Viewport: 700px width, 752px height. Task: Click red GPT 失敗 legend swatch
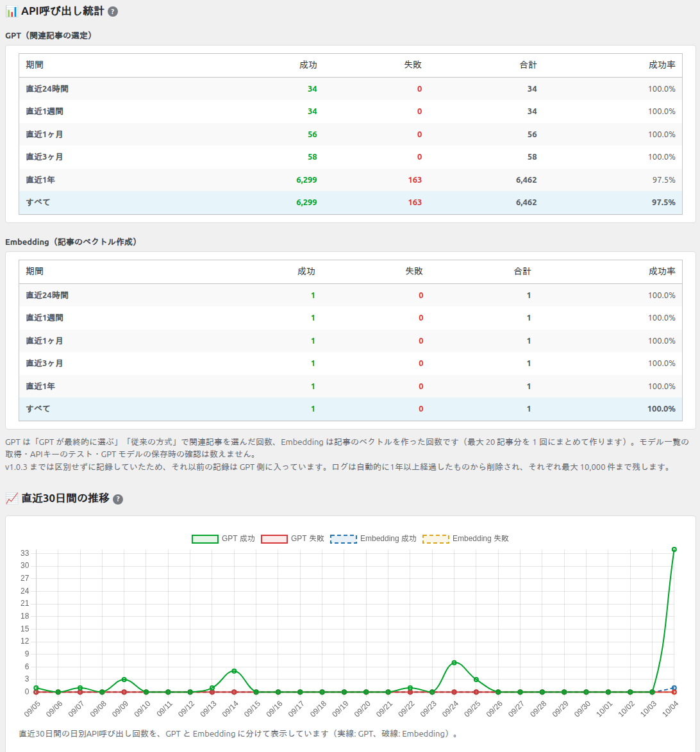(274, 539)
